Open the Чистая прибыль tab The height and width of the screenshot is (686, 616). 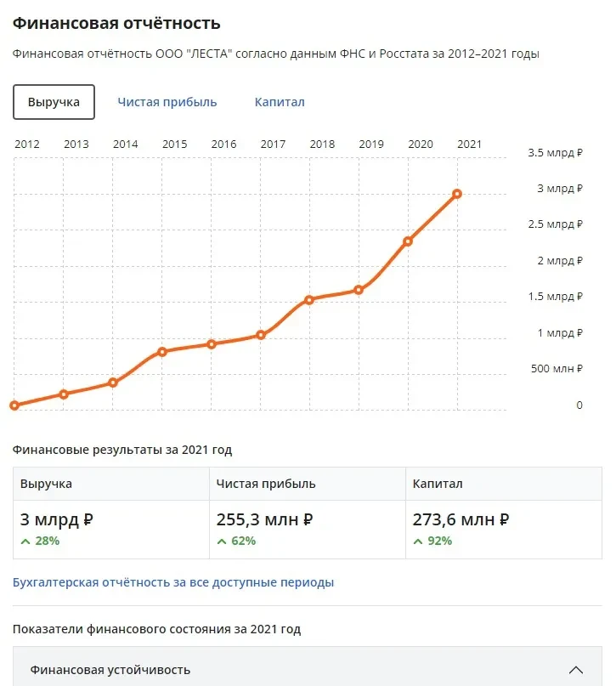167,102
